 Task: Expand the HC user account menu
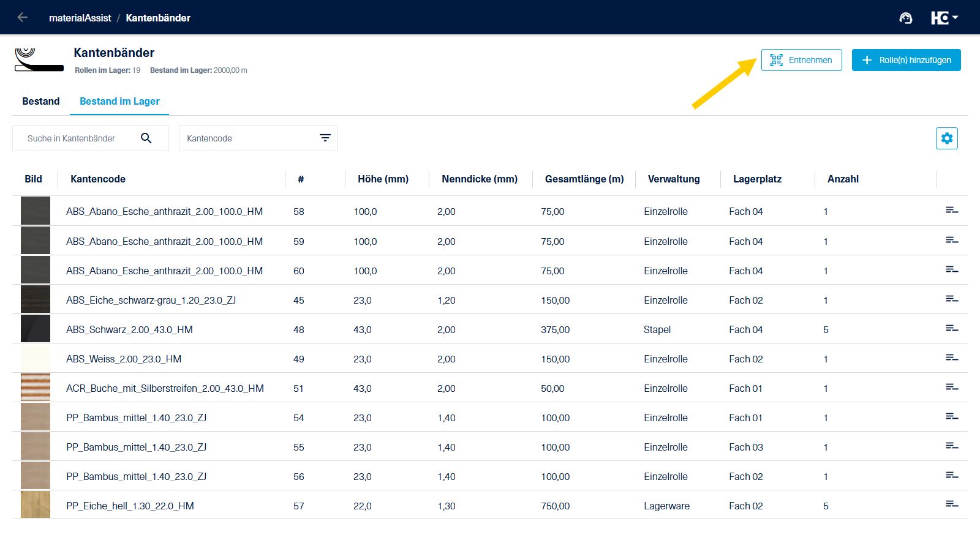(944, 18)
